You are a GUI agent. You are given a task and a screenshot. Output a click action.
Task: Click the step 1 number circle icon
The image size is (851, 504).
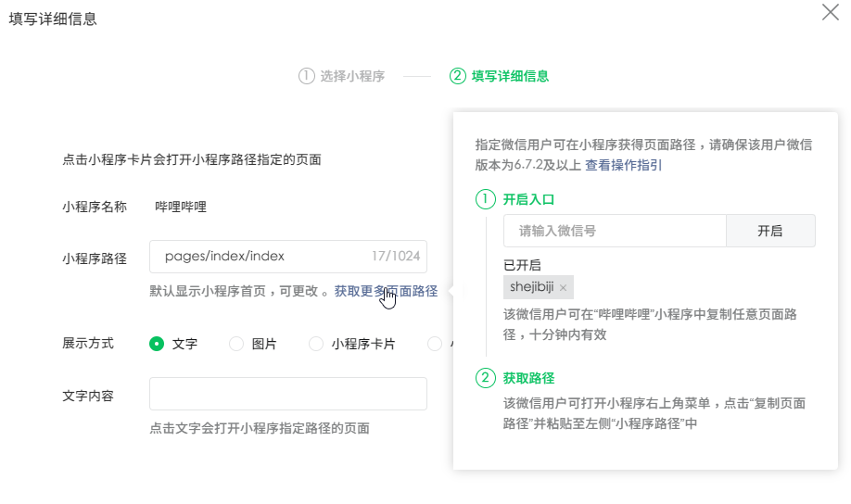pos(306,76)
